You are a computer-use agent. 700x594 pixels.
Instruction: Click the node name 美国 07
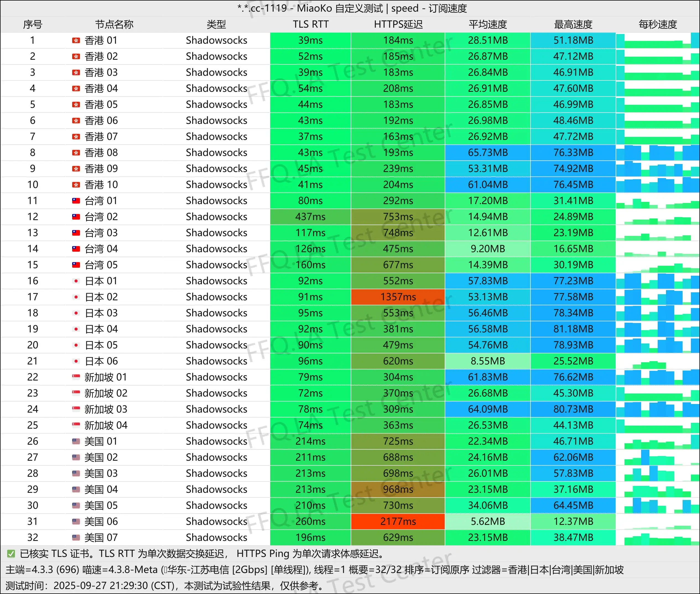(101, 537)
